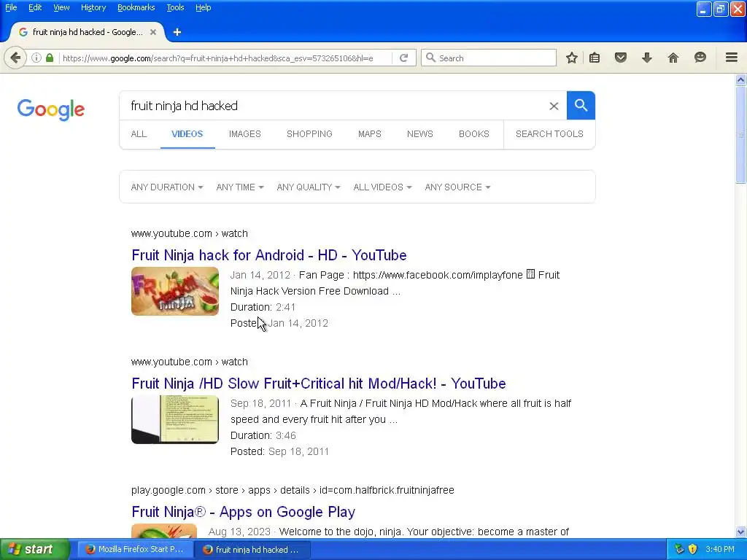Viewport: 747px width, 560px height.
Task: Open the Firefox hamburger menu
Action: tap(732, 58)
